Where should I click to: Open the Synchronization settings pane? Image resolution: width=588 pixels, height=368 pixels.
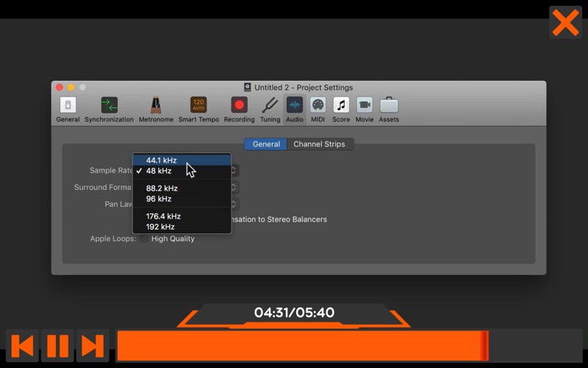[109, 110]
